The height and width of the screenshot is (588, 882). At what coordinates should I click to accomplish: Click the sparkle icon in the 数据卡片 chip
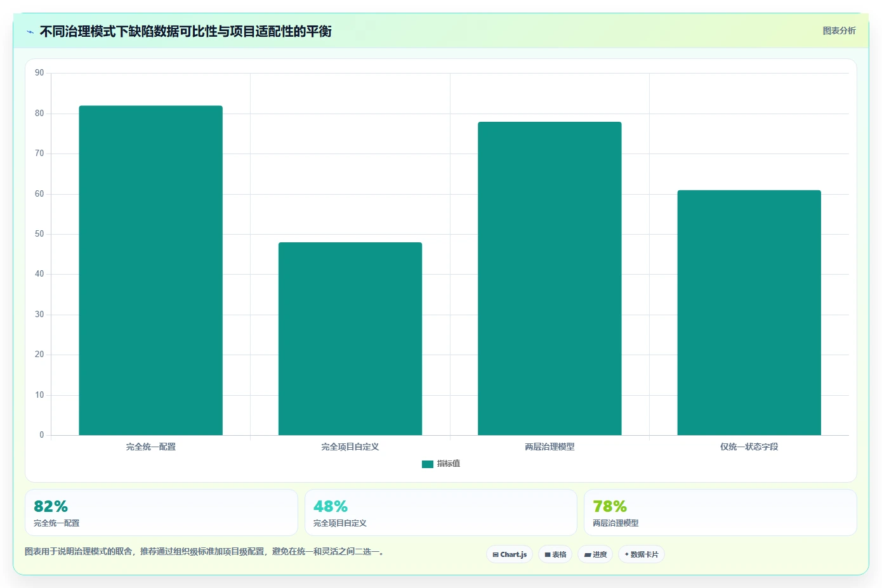(x=627, y=554)
